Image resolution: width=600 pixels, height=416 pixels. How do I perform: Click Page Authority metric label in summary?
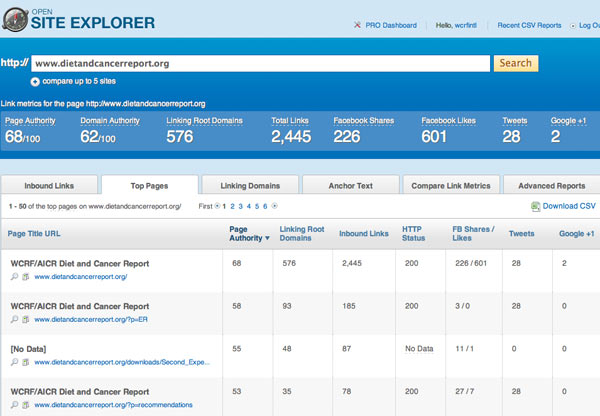click(30, 121)
